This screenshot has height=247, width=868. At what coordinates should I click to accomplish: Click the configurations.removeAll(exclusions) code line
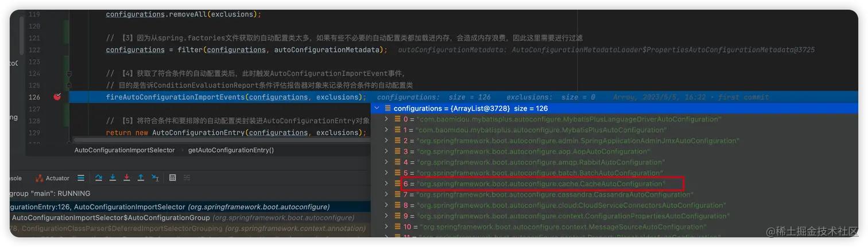pos(183,14)
